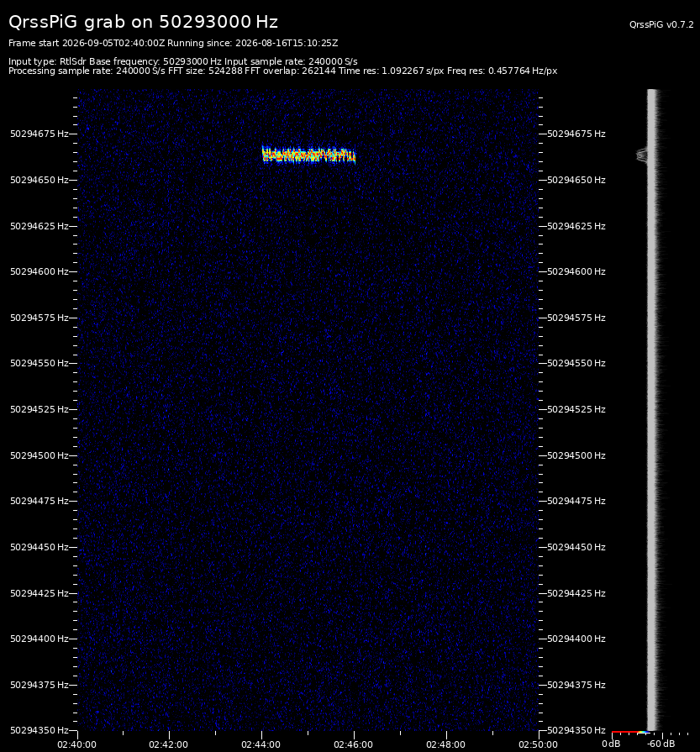Screen dimensions: 700x752
Task: Click the left 50294400 Hz frequency label
Action: point(39,639)
